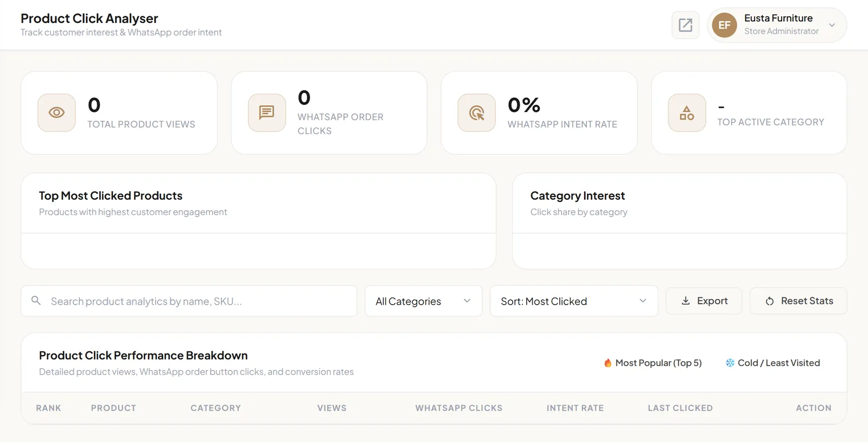Click the ACTION column header
This screenshot has height=442, width=868.
pos(813,408)
